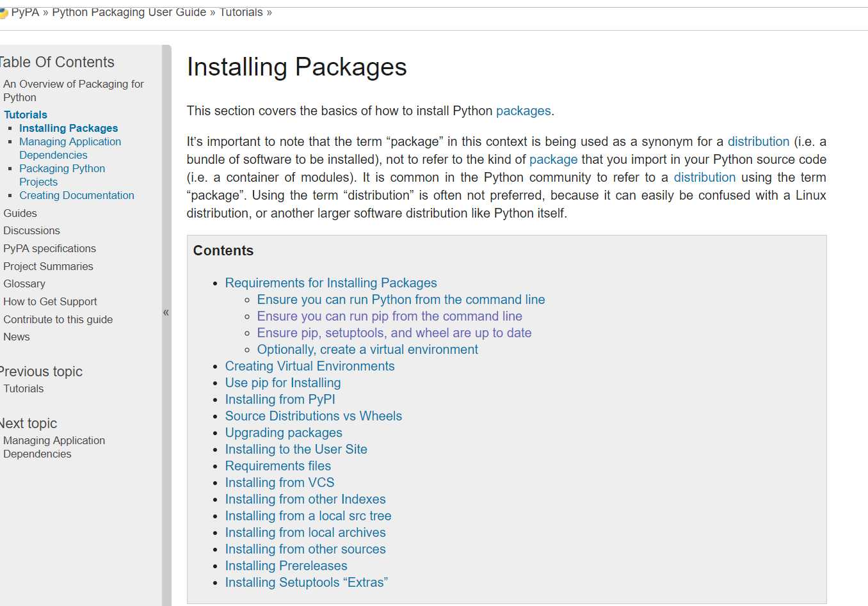Open Project Summaries in sidebar
868x606 pixels.
[48, 266]
